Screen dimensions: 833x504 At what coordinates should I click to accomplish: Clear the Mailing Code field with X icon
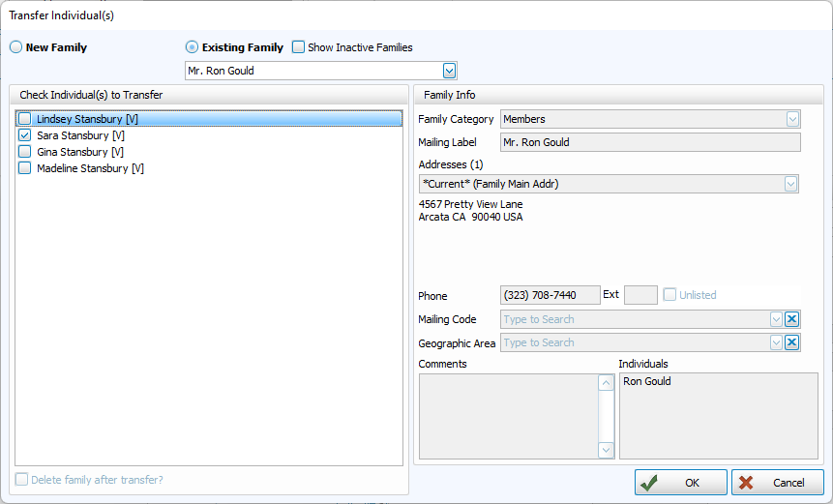click(791, 319)
